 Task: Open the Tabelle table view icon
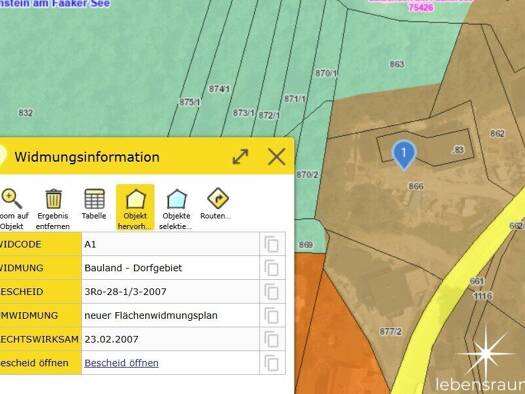94,199
